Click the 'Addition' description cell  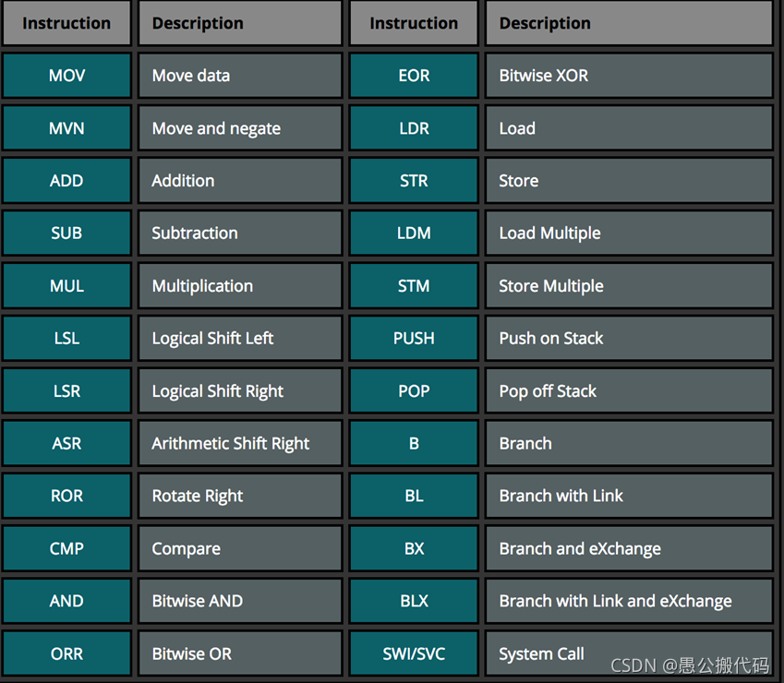click(x=240, y=181)
